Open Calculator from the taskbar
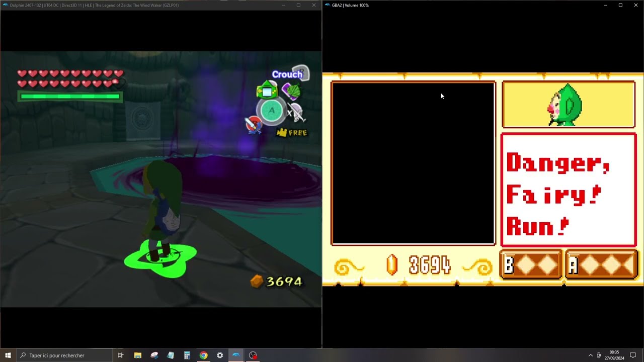Screen dimensions: 644x362 pyautogui.click(x=187, y=355)
